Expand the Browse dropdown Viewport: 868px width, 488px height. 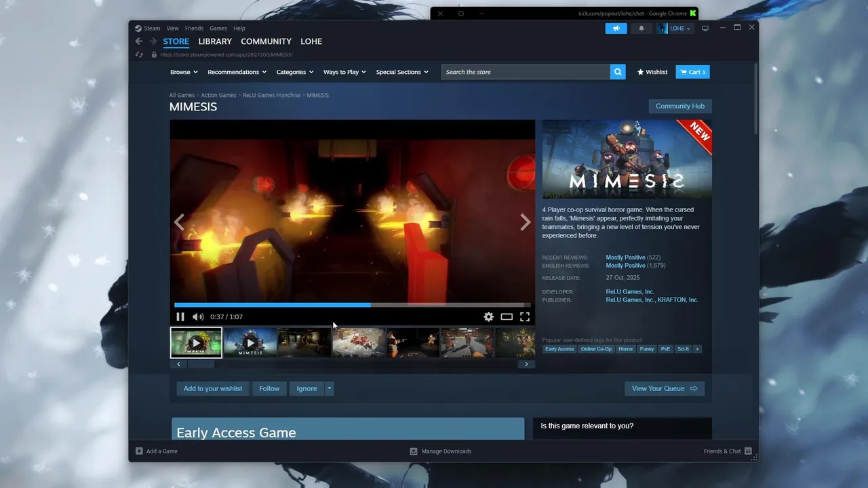pos(184,72)
